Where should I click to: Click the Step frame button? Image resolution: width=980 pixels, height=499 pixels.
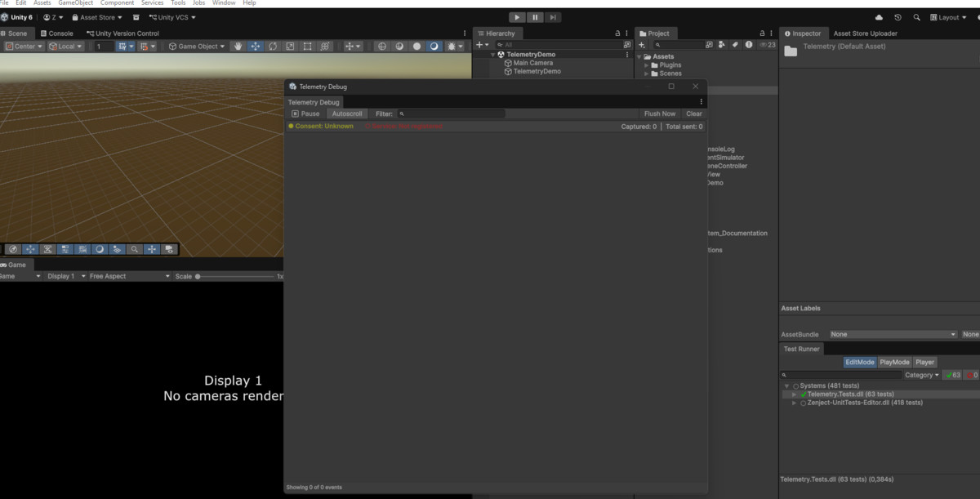pyautogui.click(x=553, y=17)
